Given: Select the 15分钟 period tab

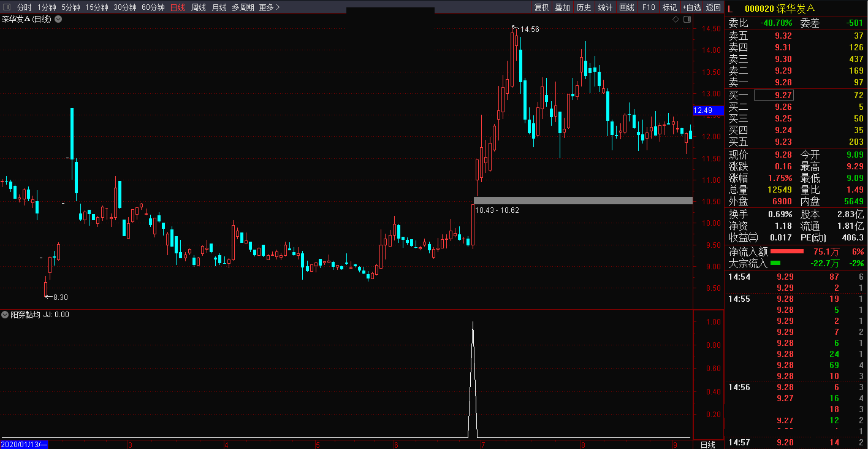Looking at the screenshot, I should [97, 7].
